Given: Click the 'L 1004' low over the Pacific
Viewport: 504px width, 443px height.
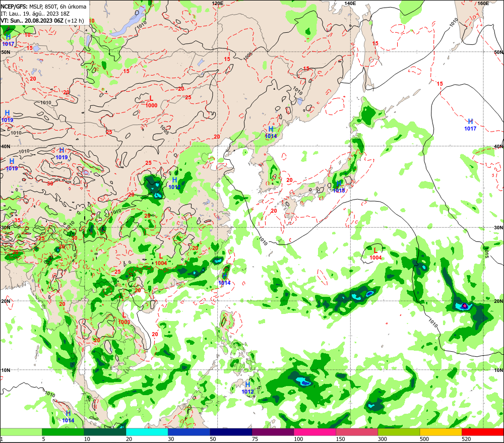Looking at the screenshot, I should coord(375,254).
